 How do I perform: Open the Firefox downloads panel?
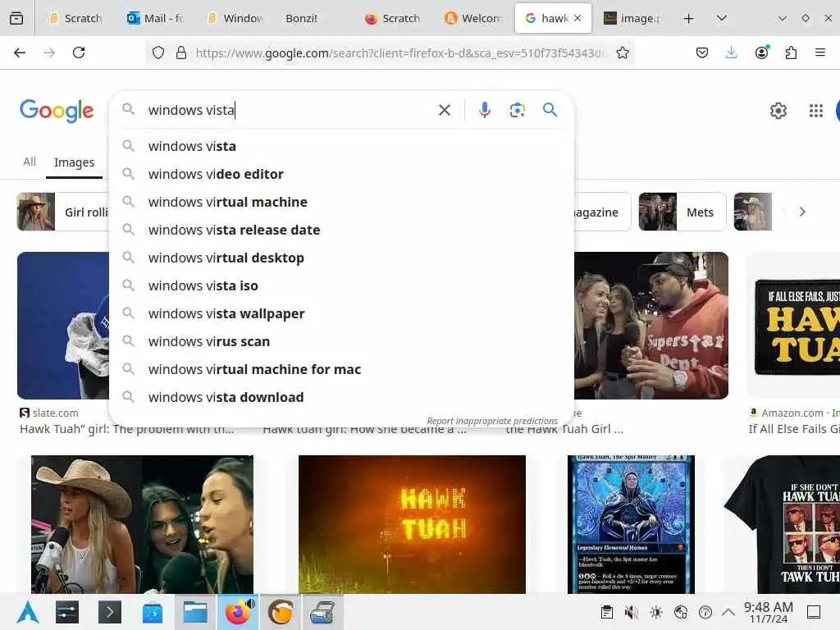coord(731,52)
